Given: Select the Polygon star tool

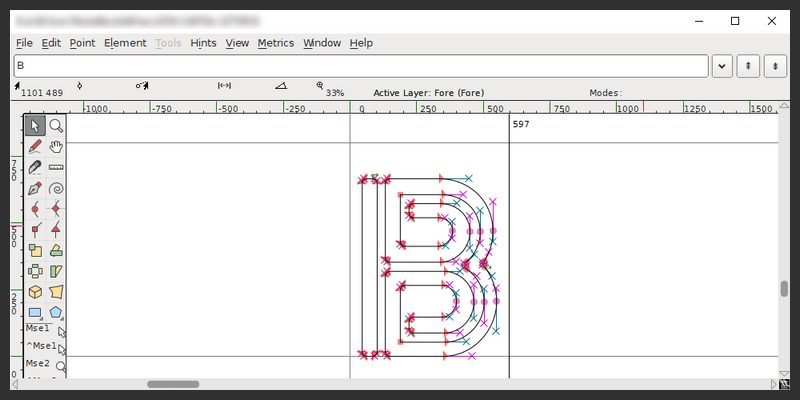Looking at the screenshot, I should pos(57,313).
